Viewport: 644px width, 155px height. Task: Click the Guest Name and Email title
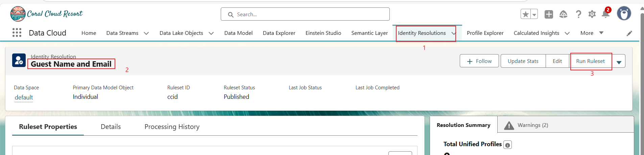tap(71, 64)
